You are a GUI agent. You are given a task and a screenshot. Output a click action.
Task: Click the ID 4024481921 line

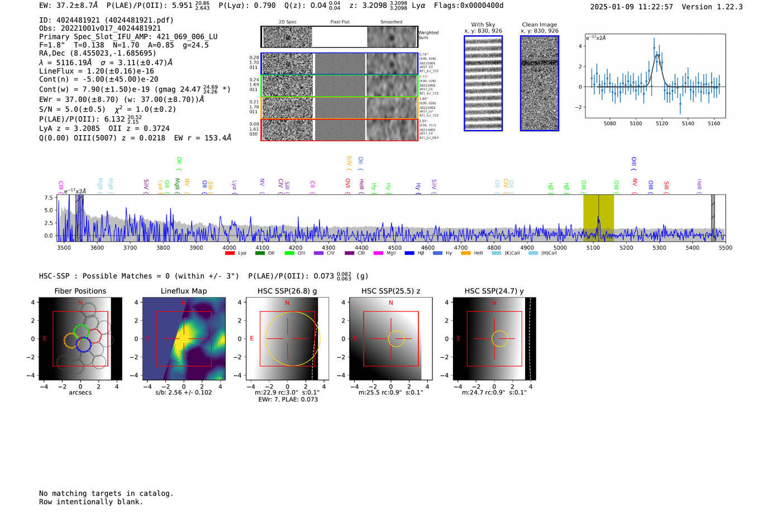pos(106,20)
